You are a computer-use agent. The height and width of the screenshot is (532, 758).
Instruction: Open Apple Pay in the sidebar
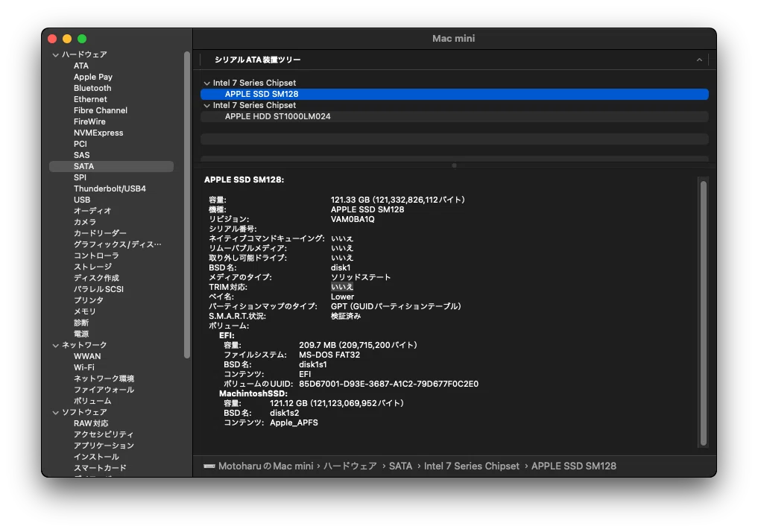(x=93, y=77)
